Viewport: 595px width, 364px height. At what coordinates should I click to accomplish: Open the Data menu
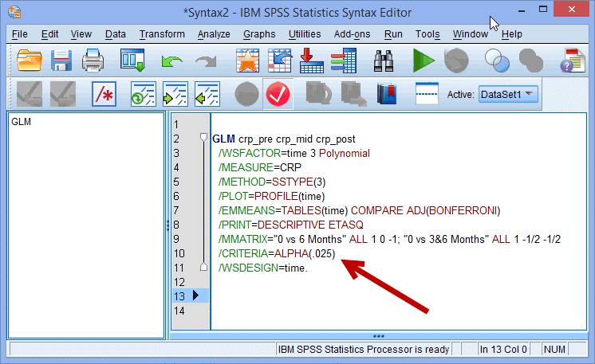tap(116, 34)
